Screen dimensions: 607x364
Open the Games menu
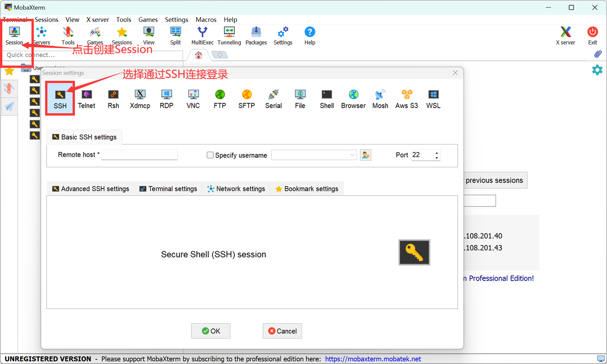click(x=148, y=19)
